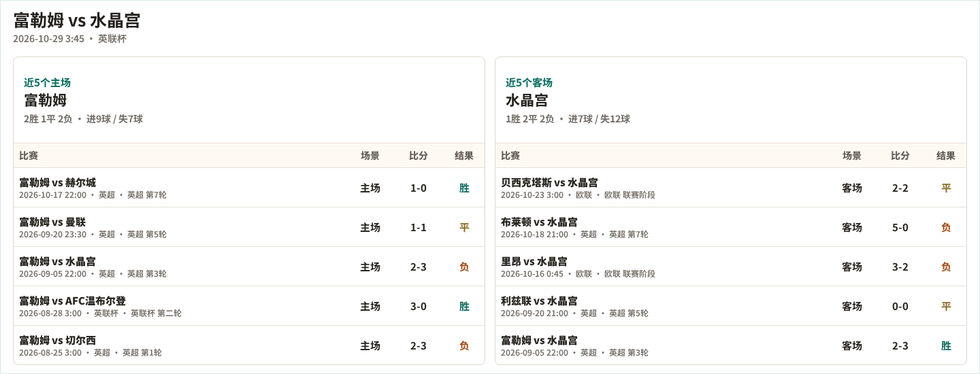The width and height of the screenshot is (980, 374).
Task: Click the 英超 第1轮 round label
Action: coord(142,353)
